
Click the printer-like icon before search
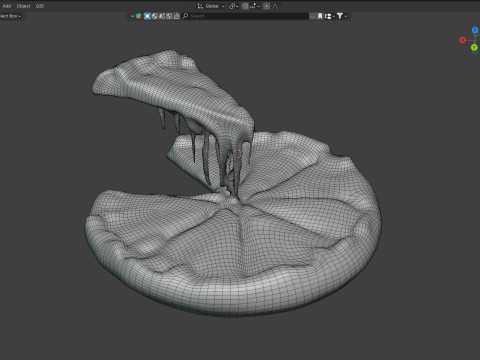(x=177, y=16)
